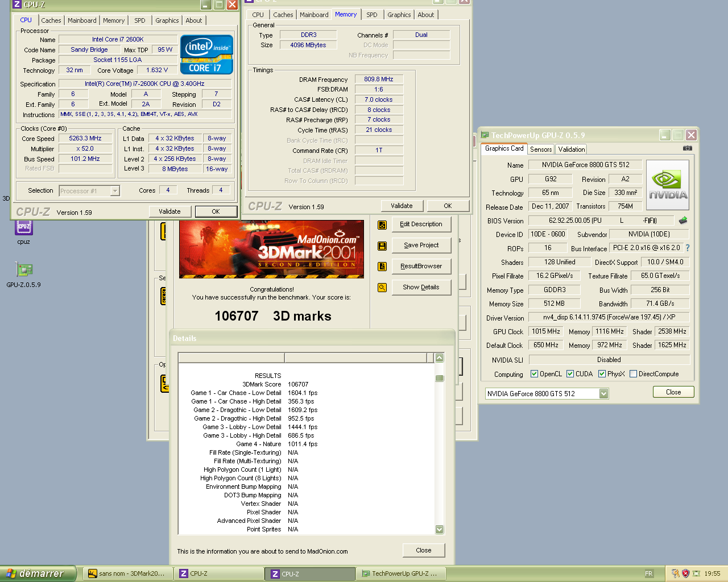Switch to the active second CPU-Z taskbar item
This screenshot has width=728, height=582.
[x=310, y=573]
